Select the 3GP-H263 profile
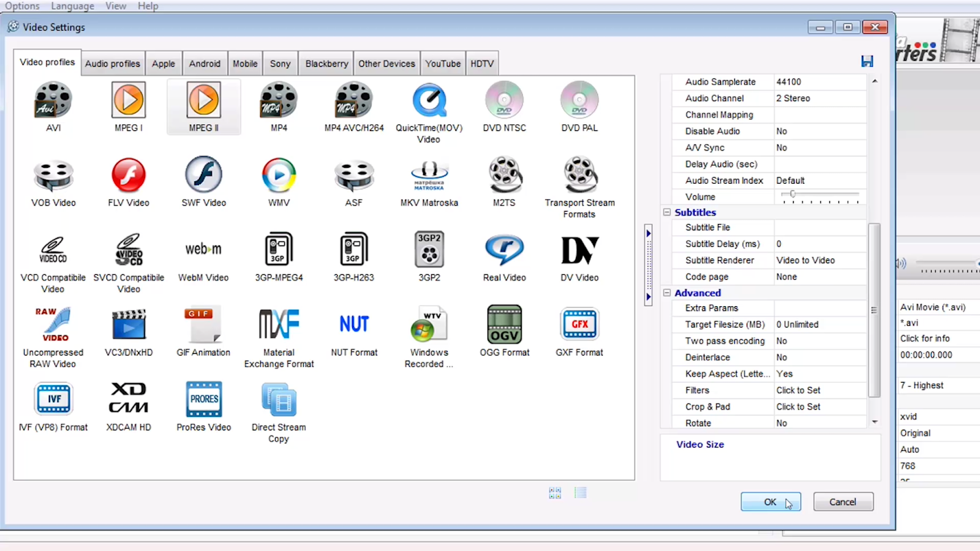980x551 pixels. 354,257
